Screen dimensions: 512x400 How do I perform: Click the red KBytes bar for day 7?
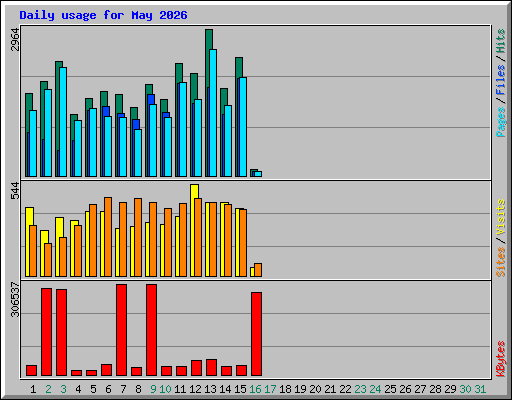[121, 330]
